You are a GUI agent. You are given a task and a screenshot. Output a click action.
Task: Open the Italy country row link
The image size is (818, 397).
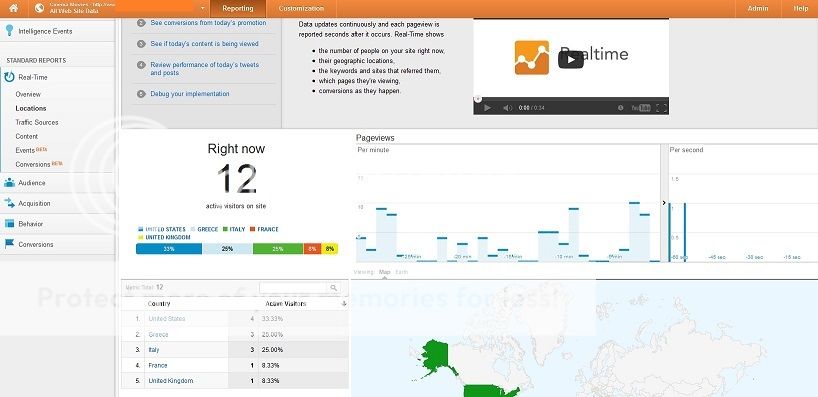153,350
